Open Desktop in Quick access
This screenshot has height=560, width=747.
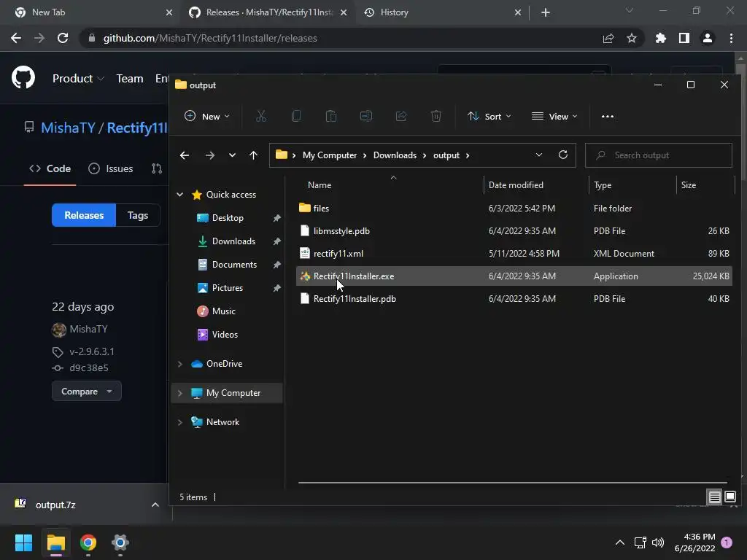tap(228, 217)
